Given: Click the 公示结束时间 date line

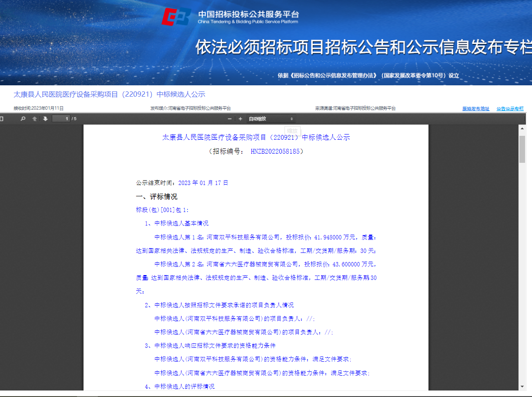Looking at the screenshot, I should (x=182, y=183).
